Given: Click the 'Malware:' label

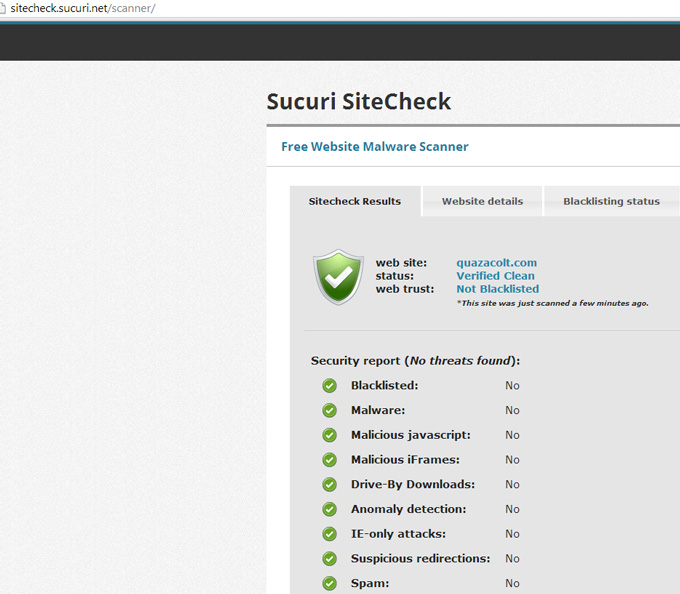Looking at the screenshot, I should [x=378, y=410].
